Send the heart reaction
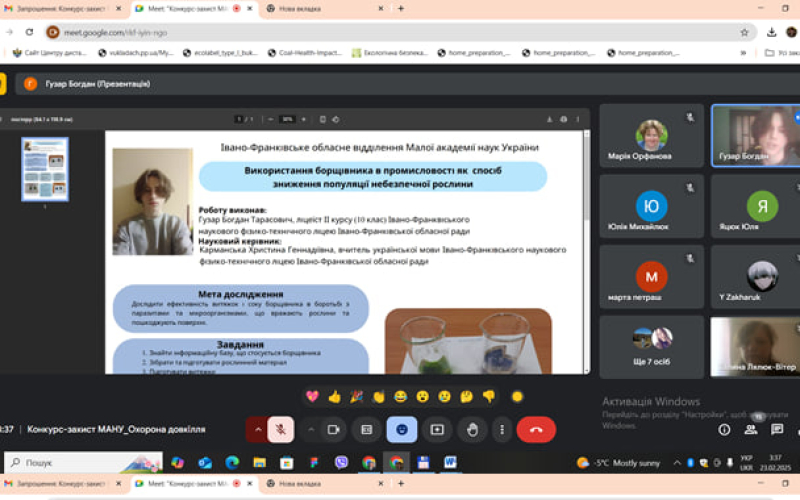The image size is (800, 500). [312, 396]
